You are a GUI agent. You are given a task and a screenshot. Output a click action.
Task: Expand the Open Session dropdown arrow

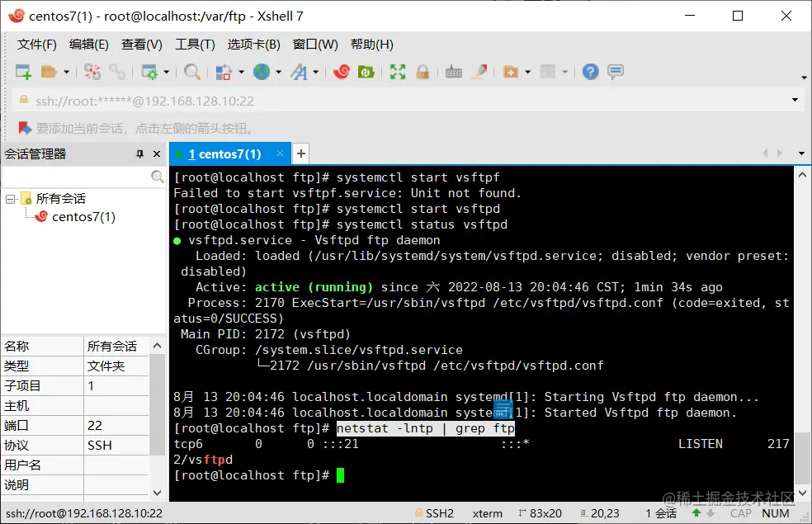[x=66, y=72]
